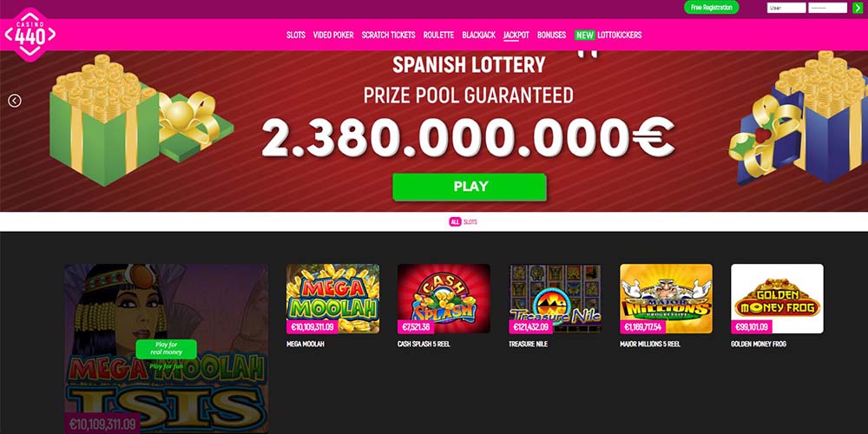
Task: Click the Casino 440 logo
Action: point(30,35)
